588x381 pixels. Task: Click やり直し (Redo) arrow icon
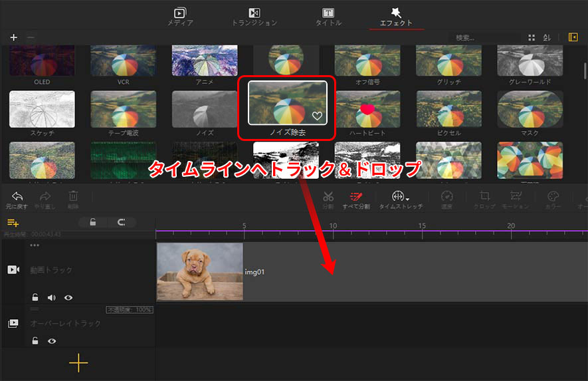coord(45,196)
